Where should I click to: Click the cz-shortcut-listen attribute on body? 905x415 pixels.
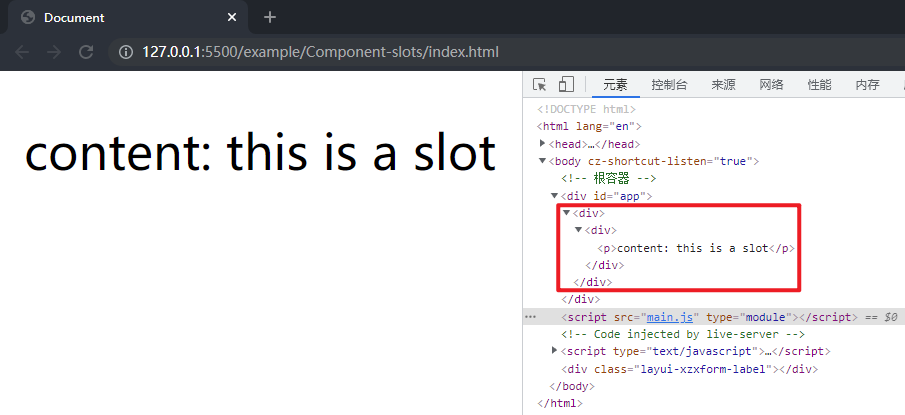670,161
